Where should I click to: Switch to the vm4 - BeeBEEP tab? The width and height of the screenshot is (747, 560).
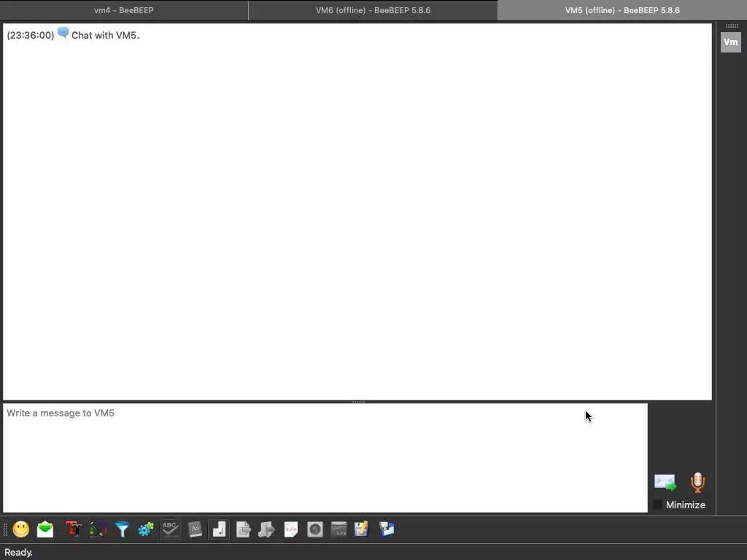(124, 10)
